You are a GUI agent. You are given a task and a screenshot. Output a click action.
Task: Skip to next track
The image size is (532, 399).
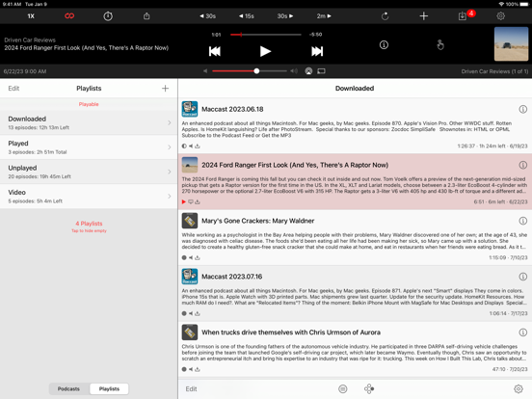pyautogui.click(x=317, y=51)
